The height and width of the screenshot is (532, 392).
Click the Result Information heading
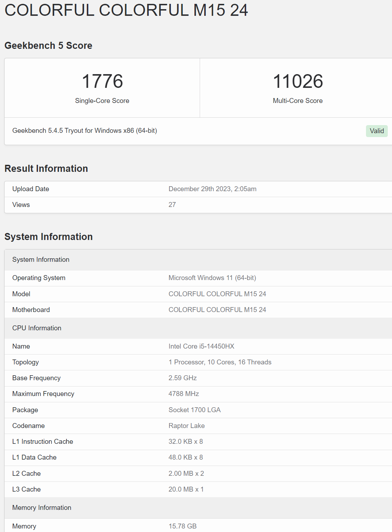(46, 169)
